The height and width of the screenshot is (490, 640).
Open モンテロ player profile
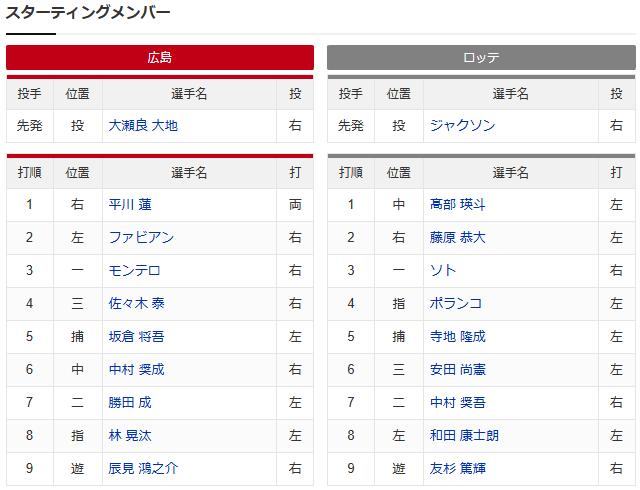point(134,270)
